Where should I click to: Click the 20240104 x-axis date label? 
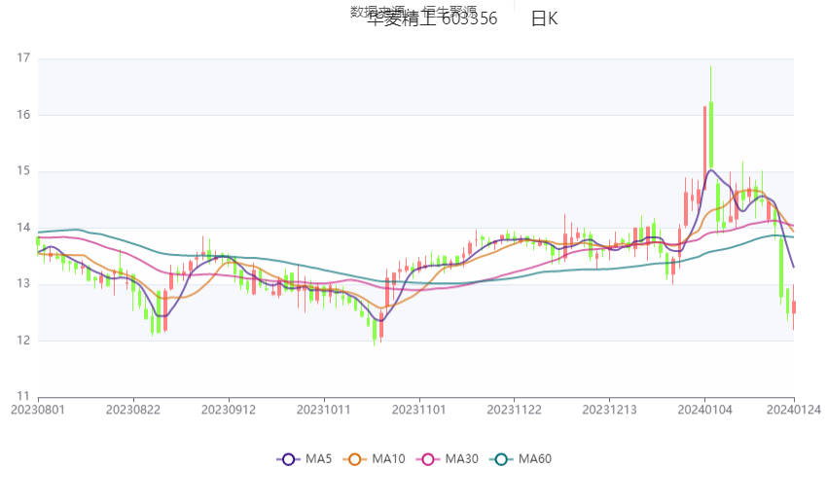tap(704, 410)
